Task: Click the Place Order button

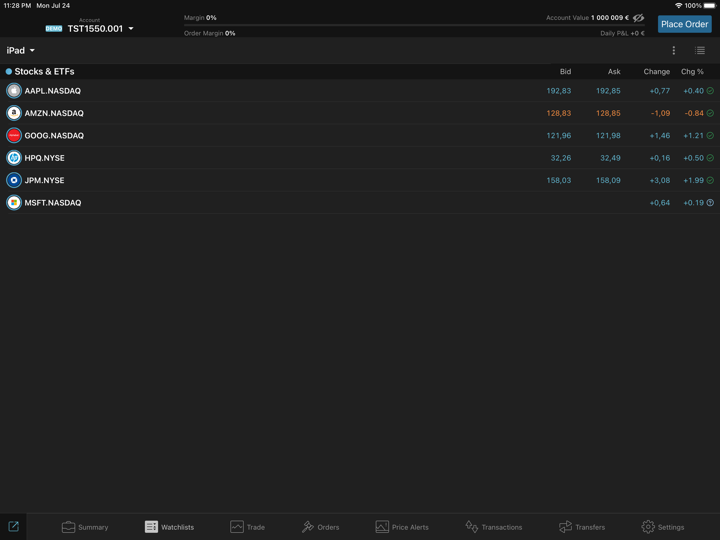Action: [x=684, y=24]
